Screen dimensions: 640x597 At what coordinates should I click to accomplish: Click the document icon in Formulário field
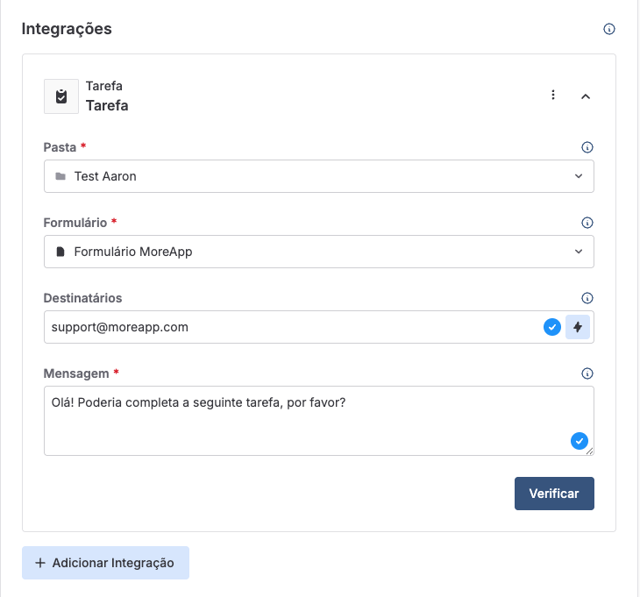(61, 252)
